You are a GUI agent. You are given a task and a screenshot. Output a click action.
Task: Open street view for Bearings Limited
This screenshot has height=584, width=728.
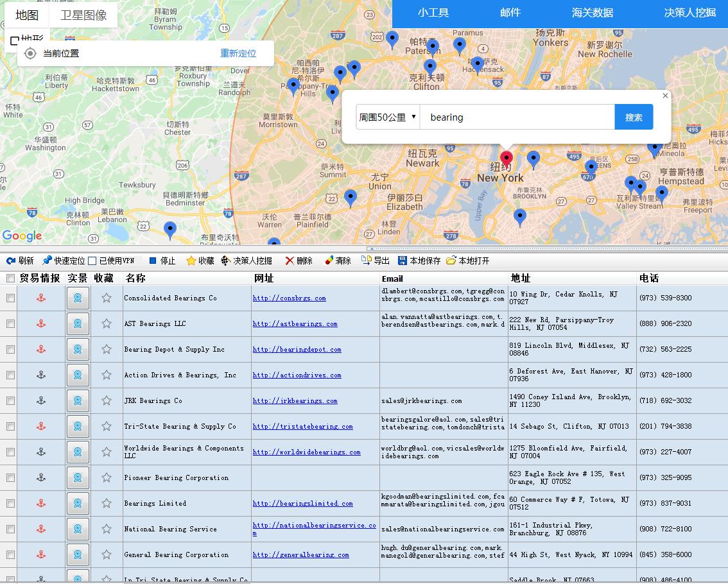tap(78, 503)
